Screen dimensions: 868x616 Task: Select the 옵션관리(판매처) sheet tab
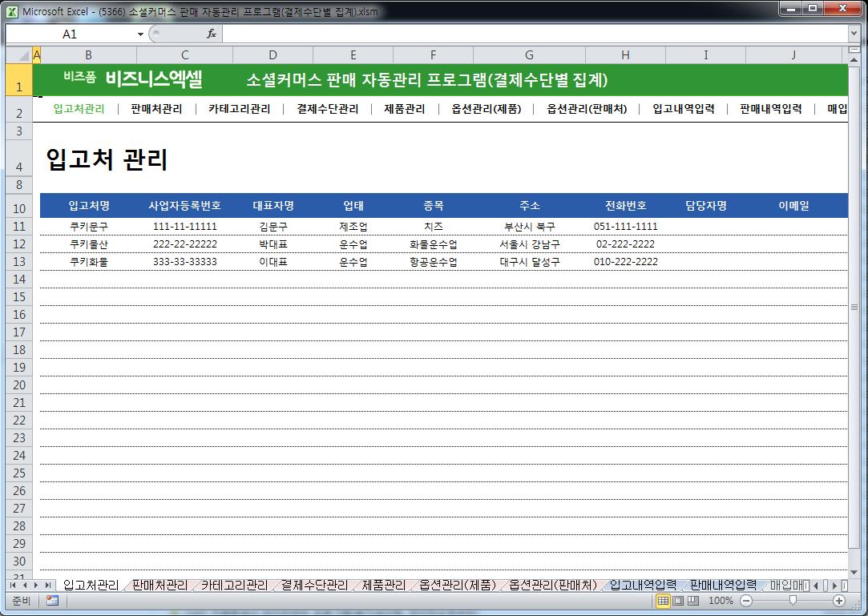tap(552, 585)
